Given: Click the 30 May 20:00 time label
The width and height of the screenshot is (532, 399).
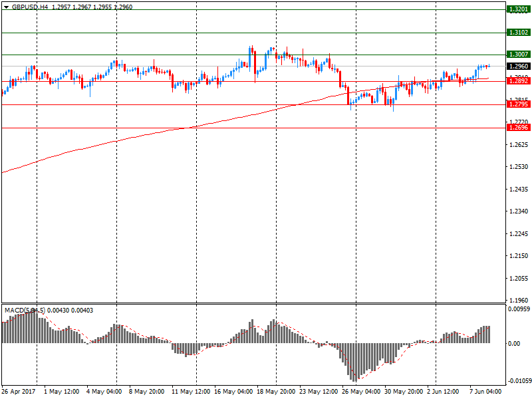Looking at the screenshot, I should [x=404, y=392].
